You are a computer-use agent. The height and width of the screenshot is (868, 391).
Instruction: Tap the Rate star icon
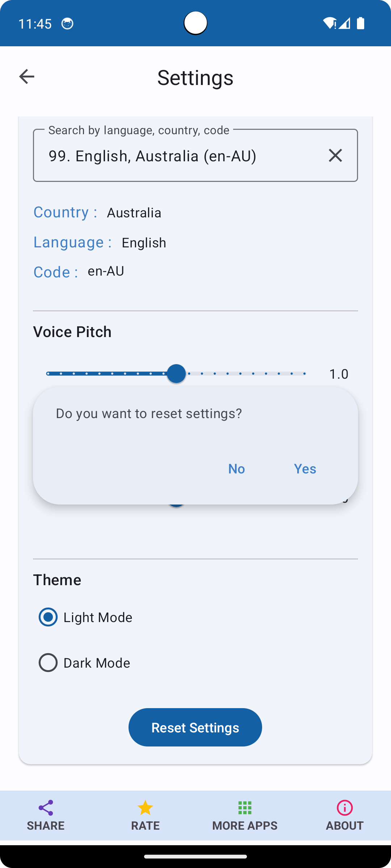[x=145, y=808]
